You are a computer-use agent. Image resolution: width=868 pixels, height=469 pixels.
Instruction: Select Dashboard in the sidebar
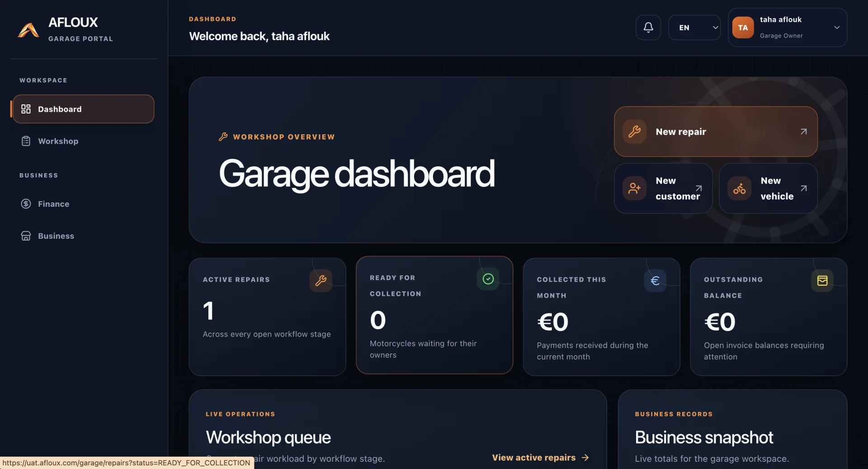[x=84, y=109]
